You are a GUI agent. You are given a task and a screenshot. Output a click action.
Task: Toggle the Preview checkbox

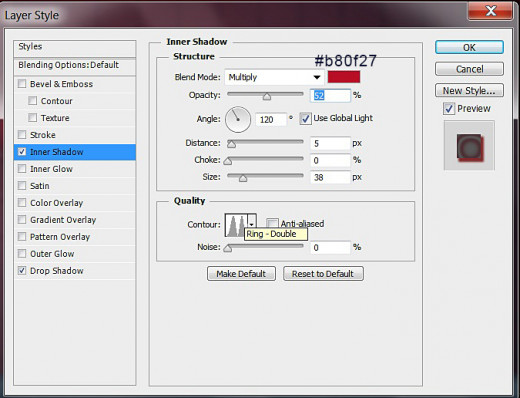tap(449, 109)
